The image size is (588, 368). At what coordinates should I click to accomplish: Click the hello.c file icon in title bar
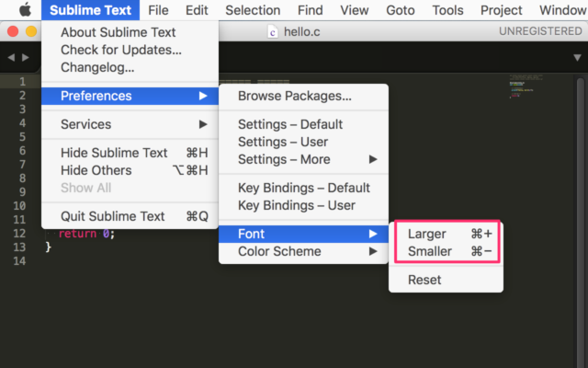pyautogui.click(x=273, y=32)
